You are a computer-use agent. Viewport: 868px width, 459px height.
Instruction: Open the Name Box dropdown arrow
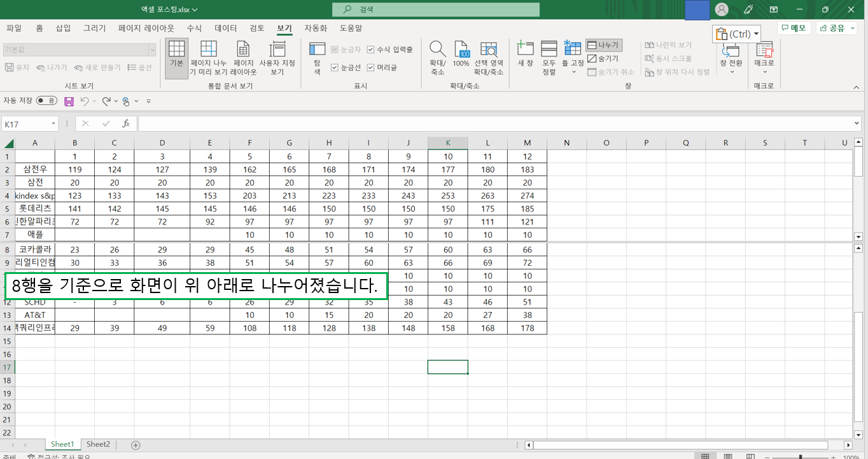(x=53, y=123)
